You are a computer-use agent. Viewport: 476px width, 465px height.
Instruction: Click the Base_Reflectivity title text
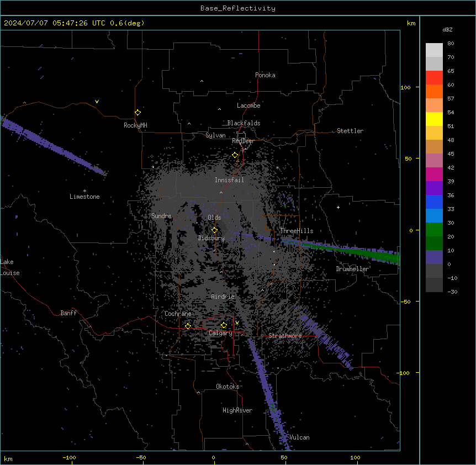click(x=238, y=8)
